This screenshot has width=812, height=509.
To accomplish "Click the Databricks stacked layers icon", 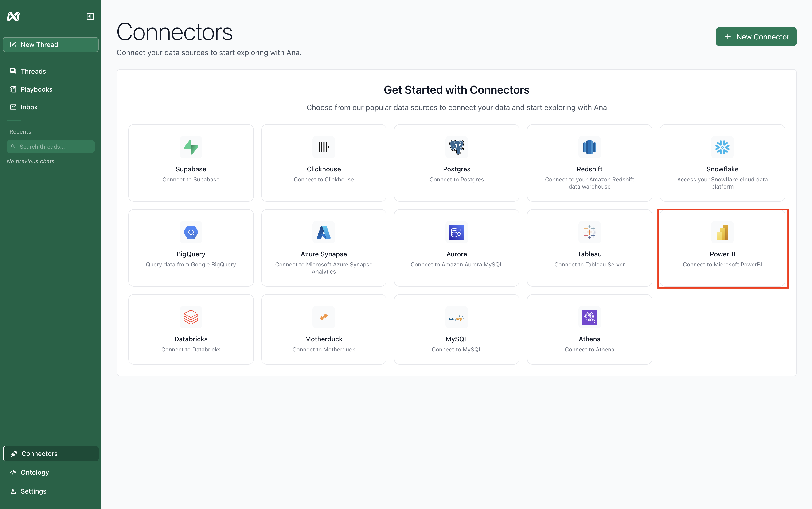I will click(x=191, y=317).
